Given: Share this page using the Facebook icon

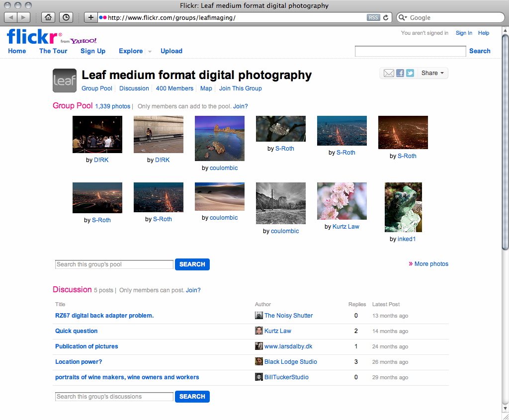Looking at the screenshot, I should (400, 73).
